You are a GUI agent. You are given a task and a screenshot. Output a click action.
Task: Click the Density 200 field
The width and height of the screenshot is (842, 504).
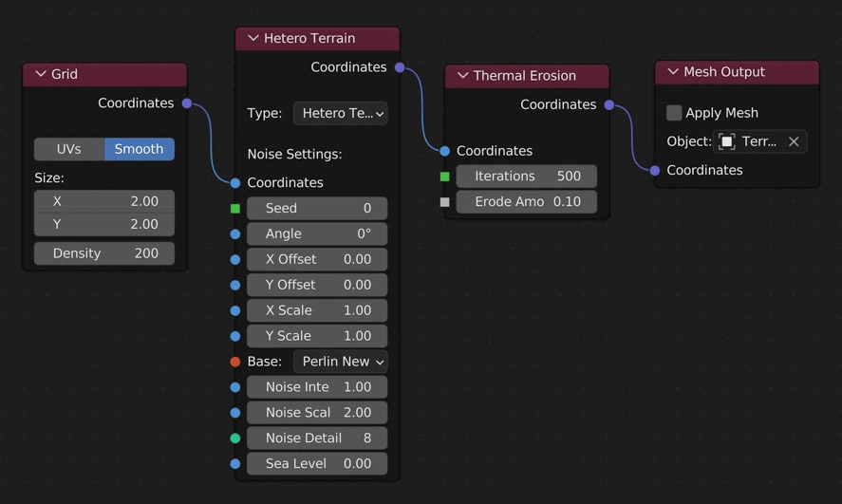click(104, 253)
